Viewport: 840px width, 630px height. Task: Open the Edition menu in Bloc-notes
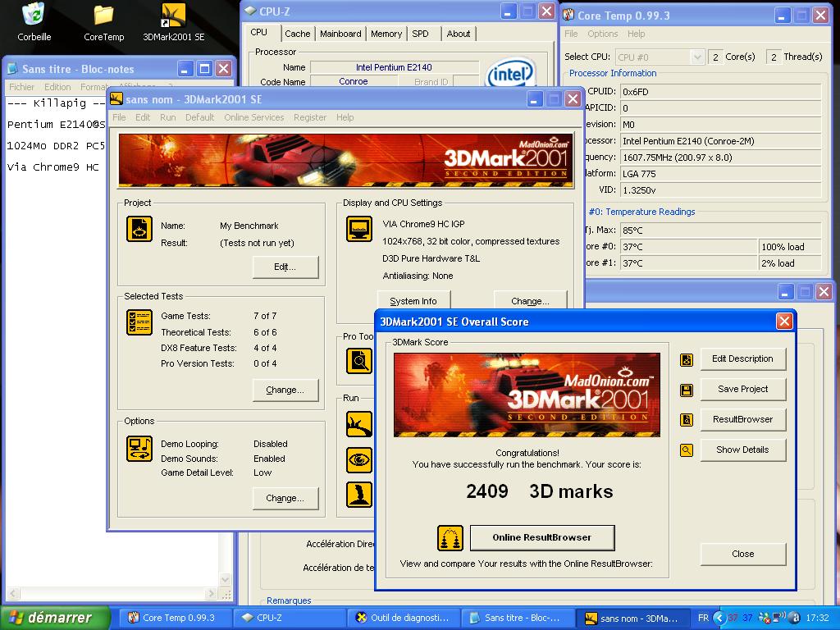click(x=57, y=87)
